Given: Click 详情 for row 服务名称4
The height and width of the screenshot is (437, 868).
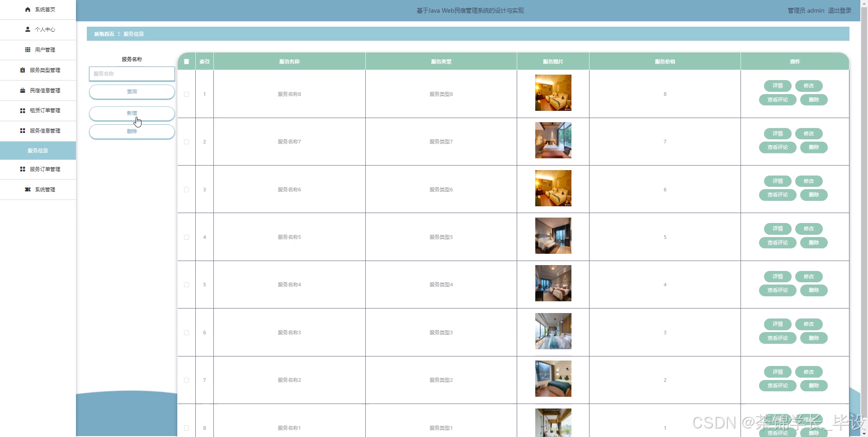Looking at the screenshot, I should pyautogui.click(x=778, y=276).
